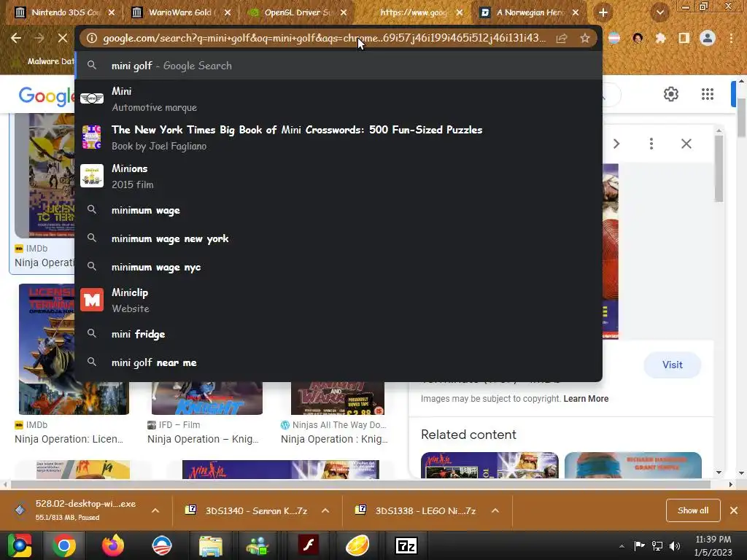This screenshot has width=747, height=560.
Task: Switch to the https://www.goog tab
Action: click(414, 12)
